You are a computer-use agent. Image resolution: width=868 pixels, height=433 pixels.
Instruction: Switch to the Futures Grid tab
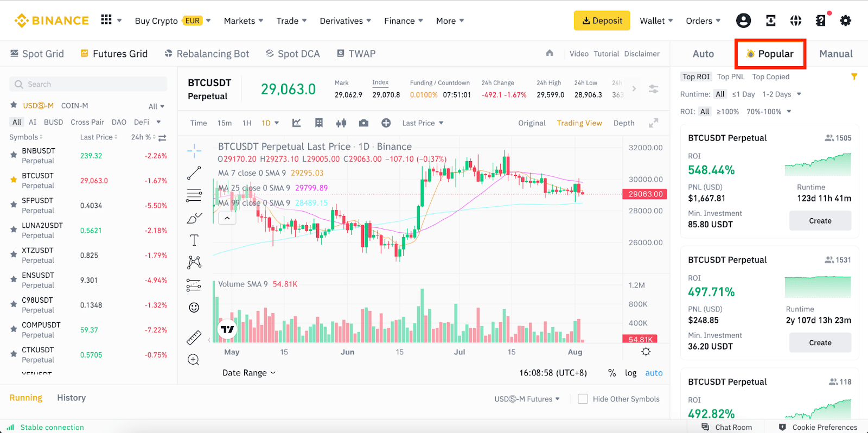click(x=114, y=54)
